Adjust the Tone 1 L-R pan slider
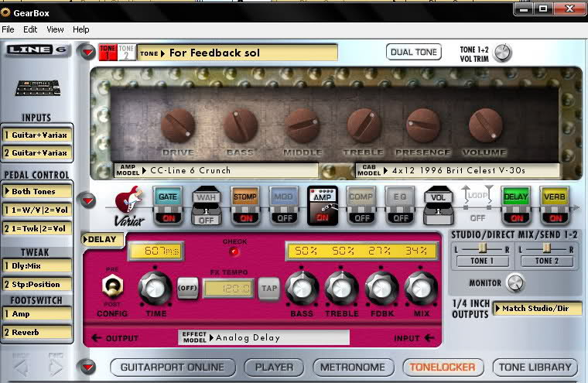Screen dimensions: 588x383 (x=480, y=248)
